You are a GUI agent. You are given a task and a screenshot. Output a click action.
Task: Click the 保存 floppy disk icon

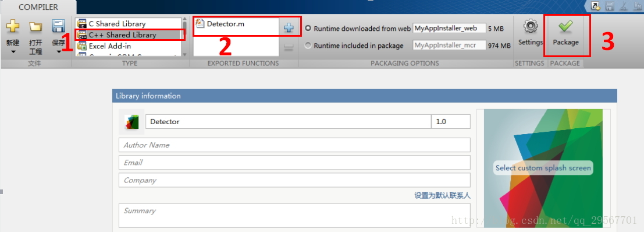coord(58,26)
